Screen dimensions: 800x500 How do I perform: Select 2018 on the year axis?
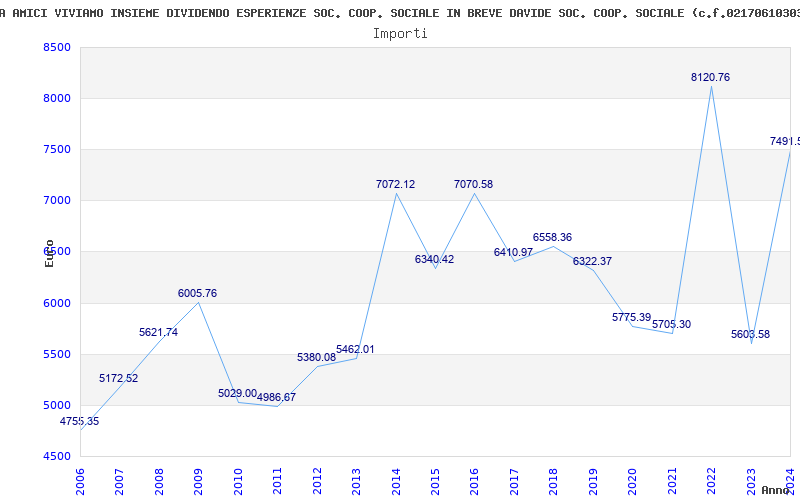(552, 480)
